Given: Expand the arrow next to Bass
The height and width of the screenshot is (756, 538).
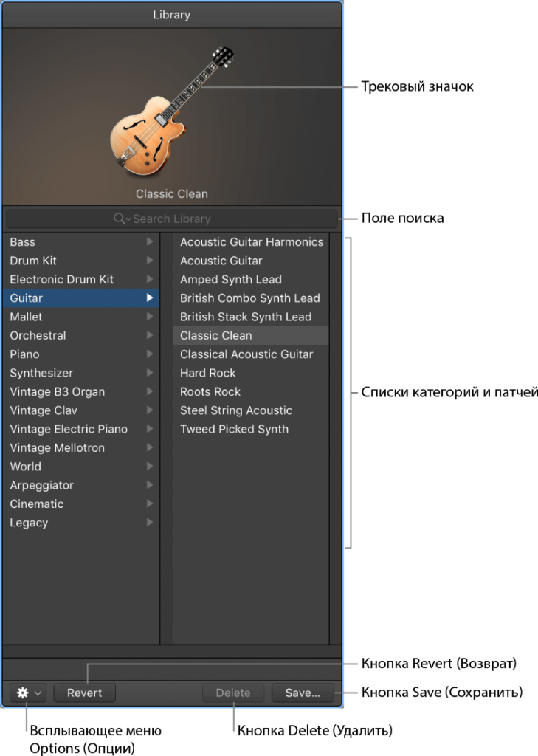Looking at the screenshot, I should [150, 241].
